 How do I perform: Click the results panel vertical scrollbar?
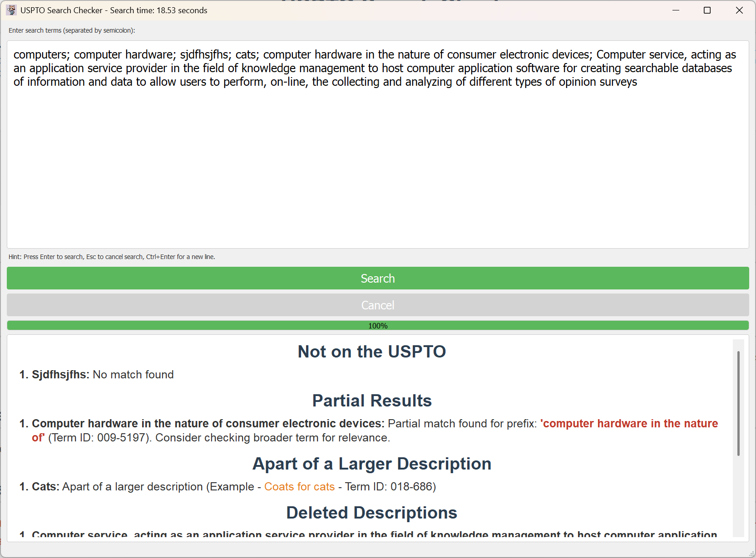tap(739, 404)
